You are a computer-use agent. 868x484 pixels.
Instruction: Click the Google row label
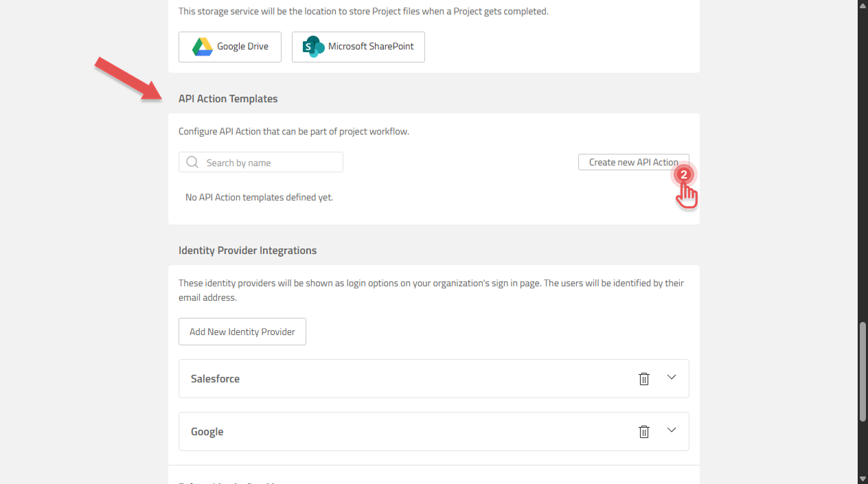pyautogui.click(x=207, y=431)
